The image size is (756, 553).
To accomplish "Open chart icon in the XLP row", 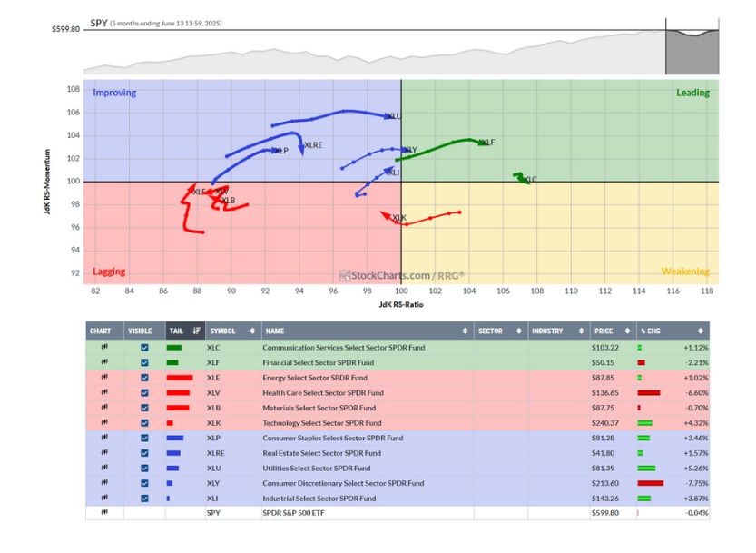I will click(104, 437).
